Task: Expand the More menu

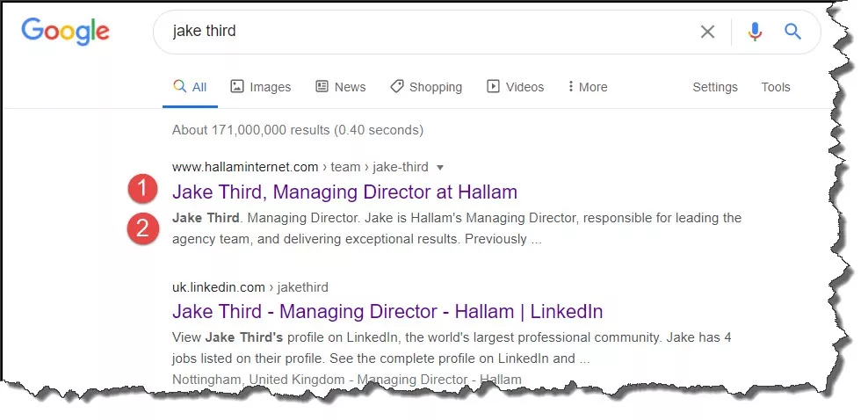Action: coord(587,87)
